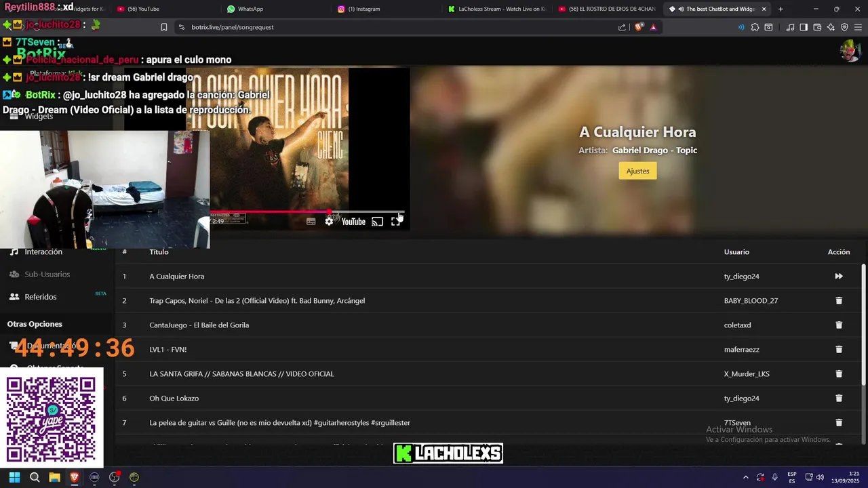Open Brave Wallet icon

click(817, 27)
